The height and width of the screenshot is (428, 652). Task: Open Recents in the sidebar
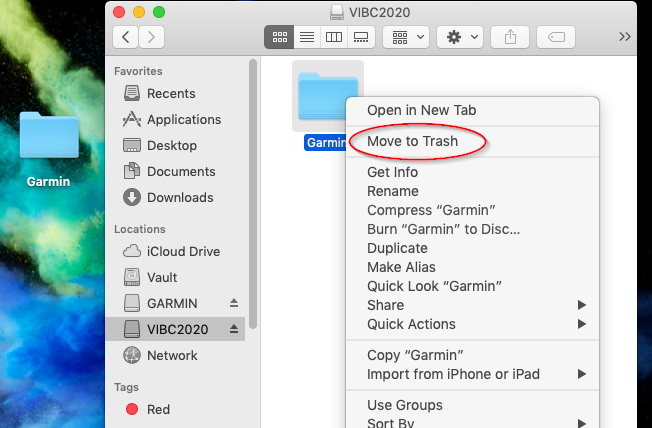pos(177,94)
